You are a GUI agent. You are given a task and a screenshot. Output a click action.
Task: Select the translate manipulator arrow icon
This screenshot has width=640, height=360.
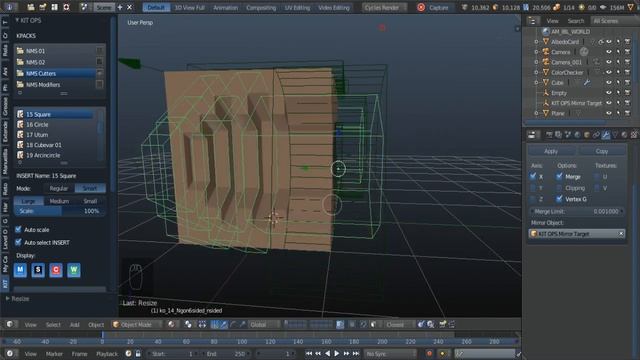click(x=224, y=324)
